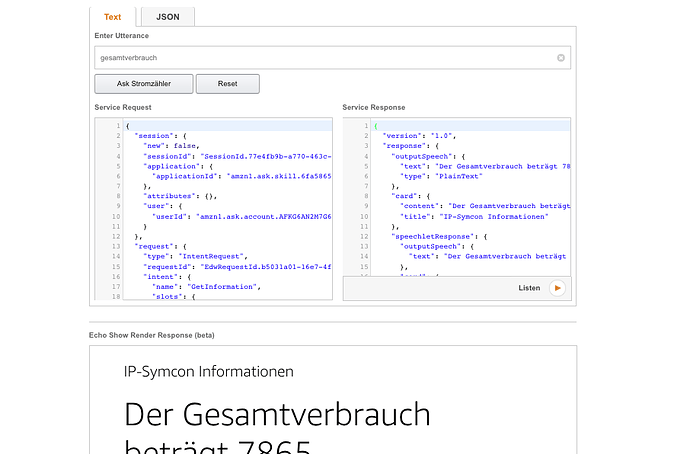Image resolution: width=690 pixels, height=454 pixels.
Task: Click the "Der Gesamtverbrauch" rendered text
Action: [x=277, y=414]
